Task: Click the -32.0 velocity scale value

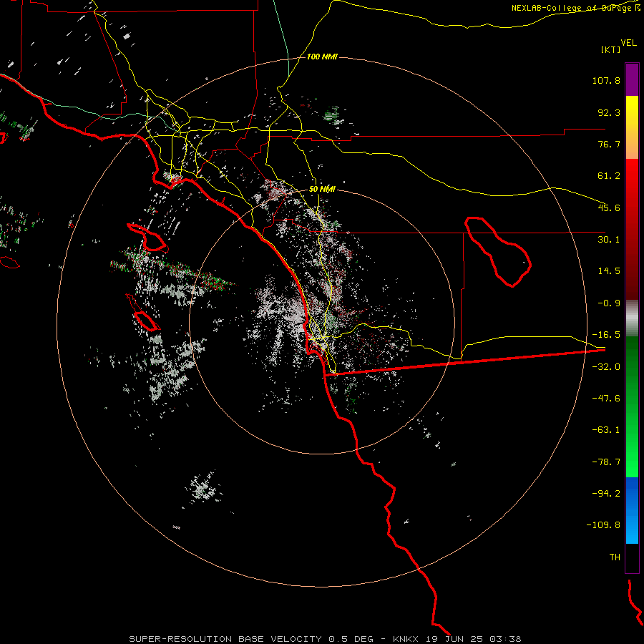Action: click(606, 367)
